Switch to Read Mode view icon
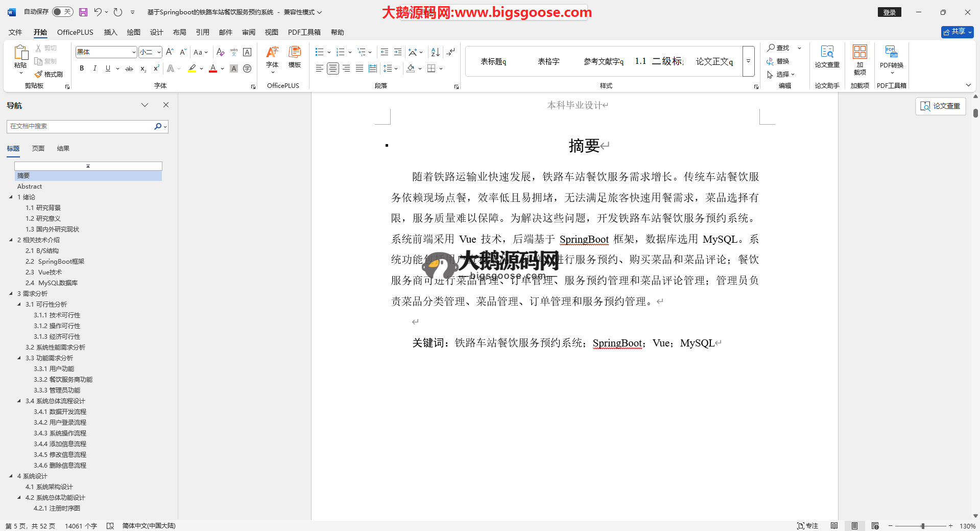This screenshot has width=980, height=531. click(834, 526)
